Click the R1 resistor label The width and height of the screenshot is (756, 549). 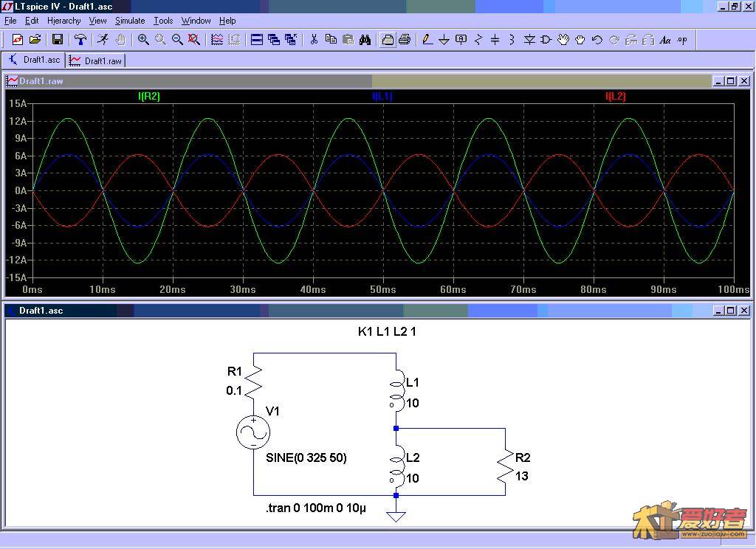(x=234, y=371)
